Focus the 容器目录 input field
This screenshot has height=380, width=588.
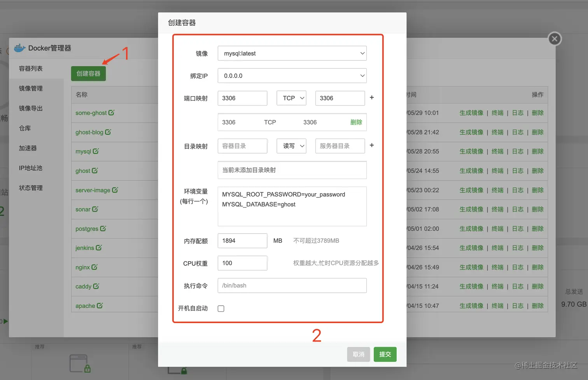pos(242,146)
